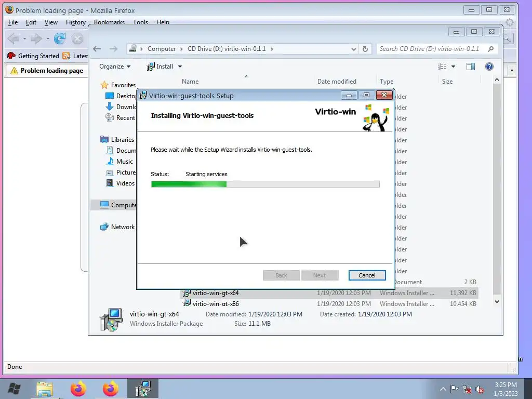This screenshot has height=399, width=532.
Task: Sort by Date modified column
Action: point(337,82)
